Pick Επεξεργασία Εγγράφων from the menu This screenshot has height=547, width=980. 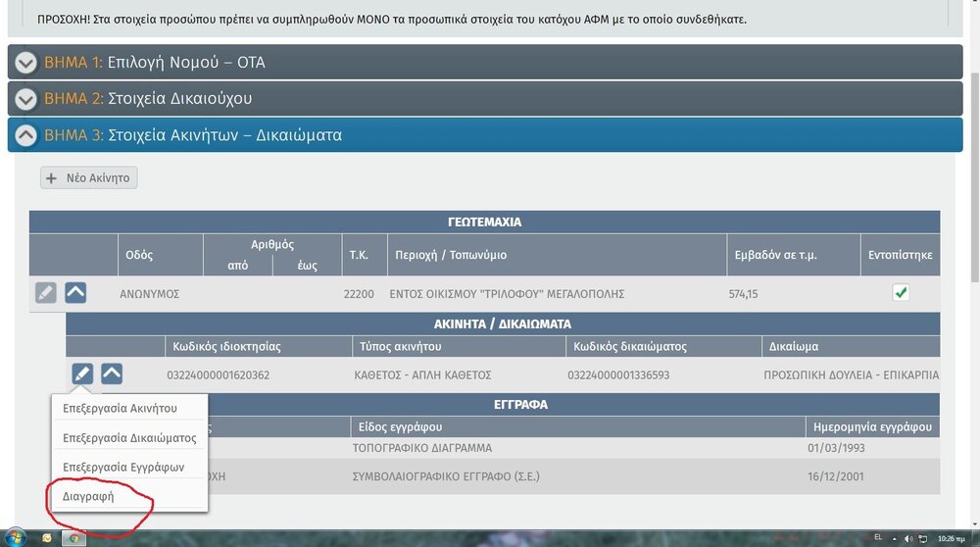pos(122,467)
